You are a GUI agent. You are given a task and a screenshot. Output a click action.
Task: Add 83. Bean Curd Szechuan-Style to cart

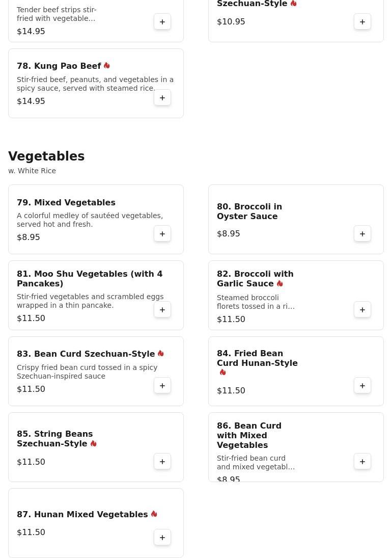(x=162, y=385)
